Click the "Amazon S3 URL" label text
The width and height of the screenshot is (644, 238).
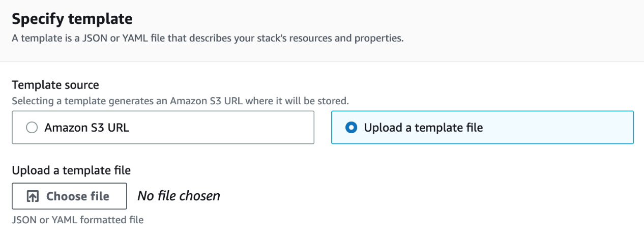(x=87, y=128)
